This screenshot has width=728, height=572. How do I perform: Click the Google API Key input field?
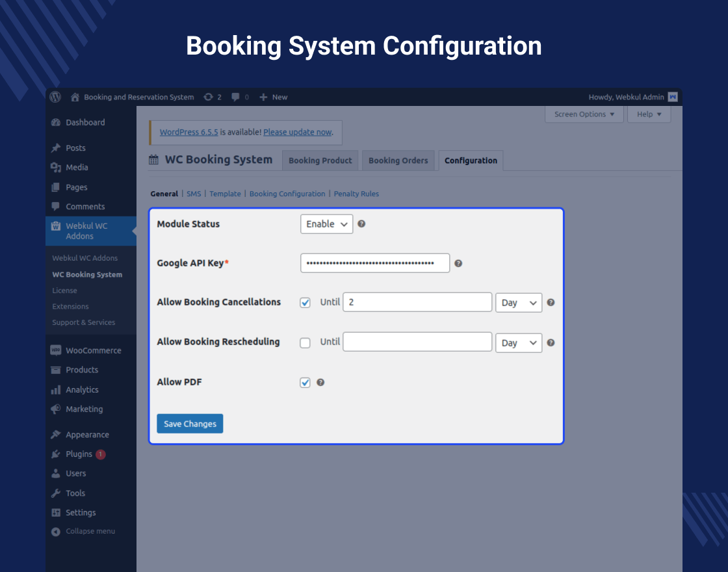pyautogui.click(x=375, y=263)
